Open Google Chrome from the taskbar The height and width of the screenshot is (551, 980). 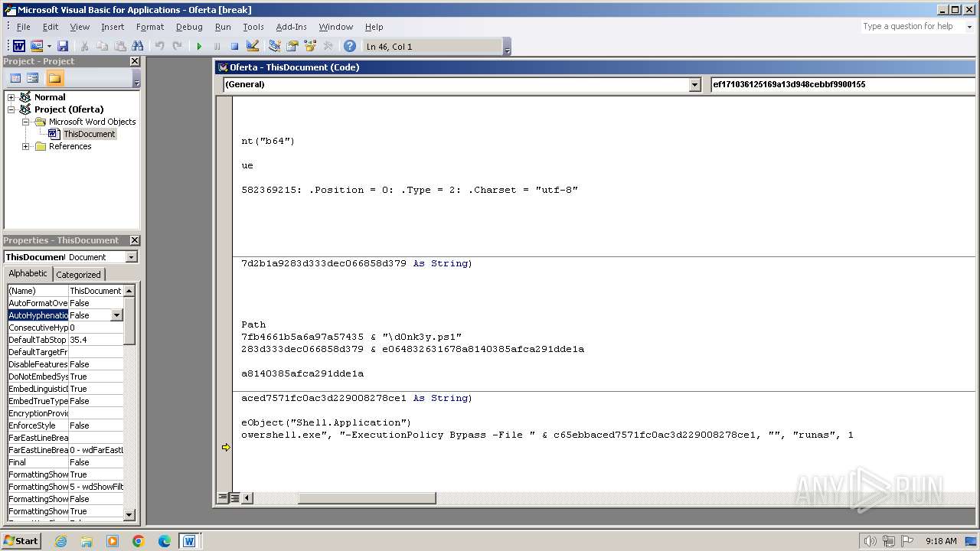[x=139, y=541]
